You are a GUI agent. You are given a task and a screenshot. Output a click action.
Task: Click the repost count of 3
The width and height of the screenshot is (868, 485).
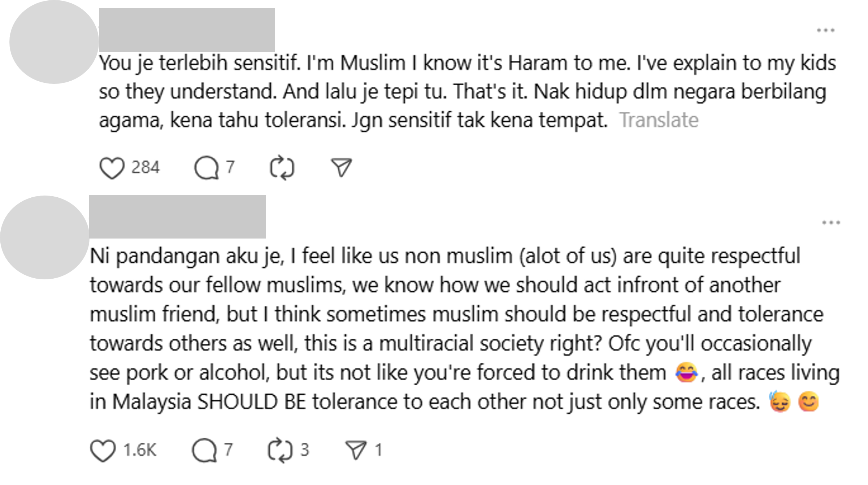(x=305, y=450)
